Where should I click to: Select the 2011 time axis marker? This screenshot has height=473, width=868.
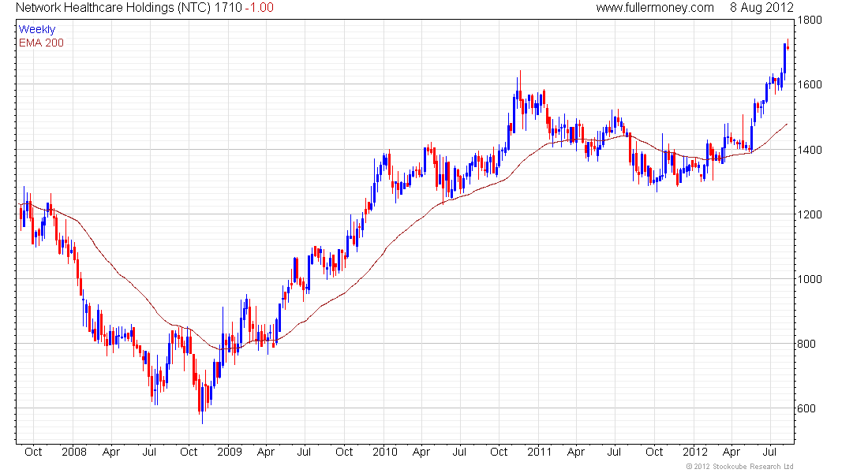tap(538, 453)
